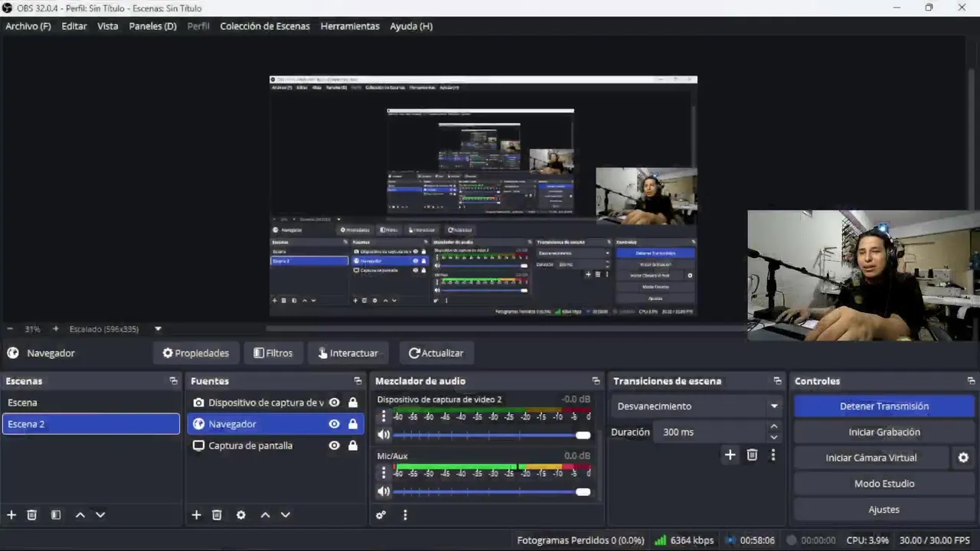Image resolution: width=980 pixels, height=551 pixels.
Task: Move source down in Fuentes list
Action: 286,515
